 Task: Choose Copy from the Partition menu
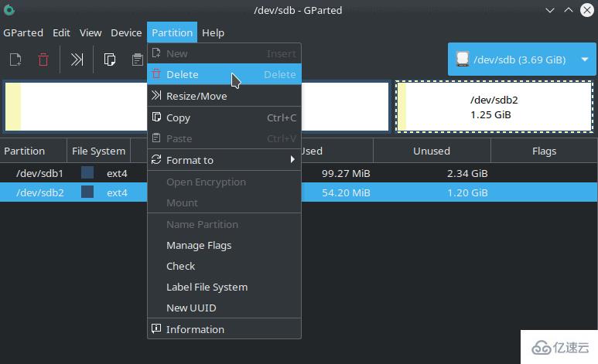224,117
